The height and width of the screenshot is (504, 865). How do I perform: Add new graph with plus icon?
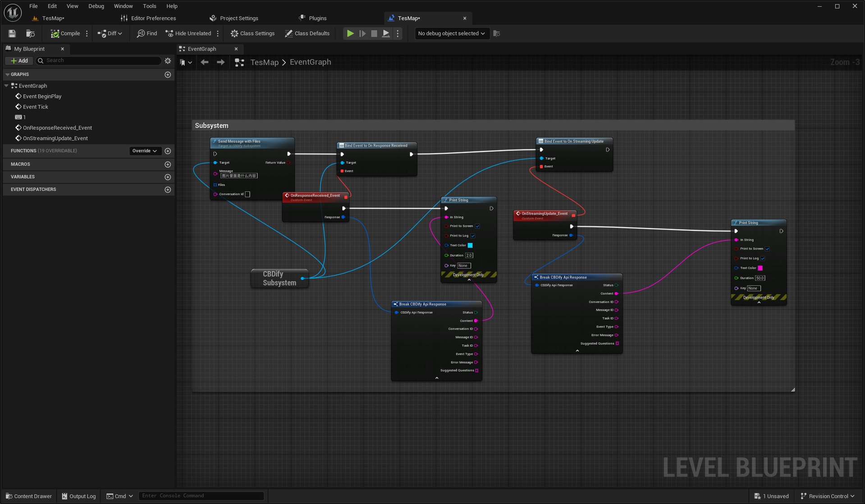point(168,74)
